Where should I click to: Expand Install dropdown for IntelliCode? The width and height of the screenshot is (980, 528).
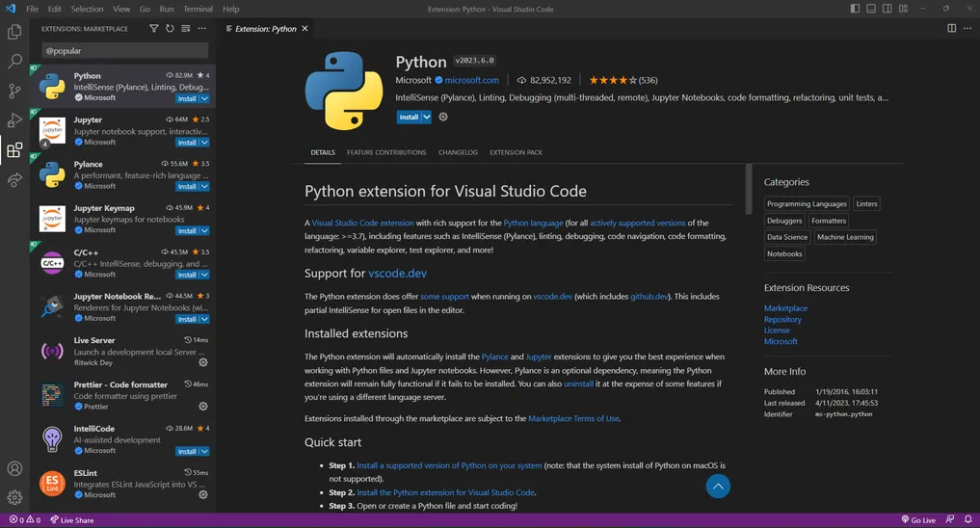pos(204,451)
